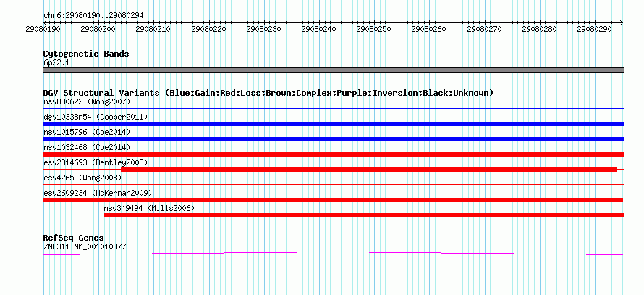Click ruler position 29080250

[x=374, y=30]
